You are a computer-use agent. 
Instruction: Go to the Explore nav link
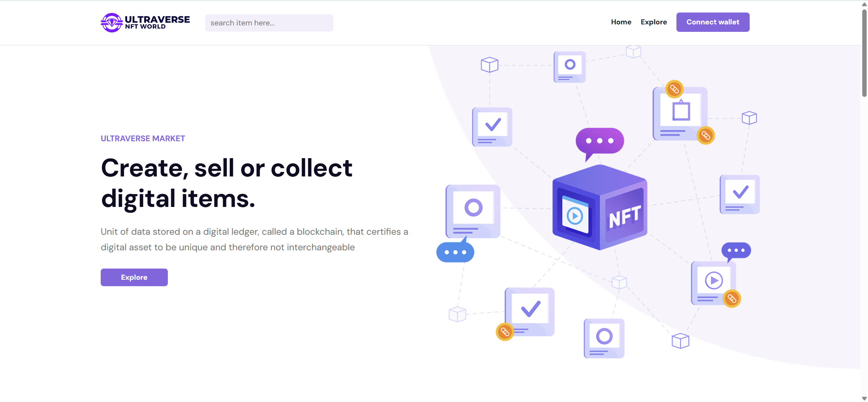(654, 22)
